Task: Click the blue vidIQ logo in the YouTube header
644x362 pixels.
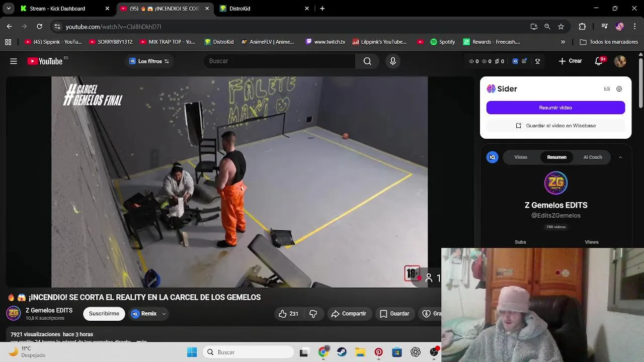Action: click(x=515, y=61)
